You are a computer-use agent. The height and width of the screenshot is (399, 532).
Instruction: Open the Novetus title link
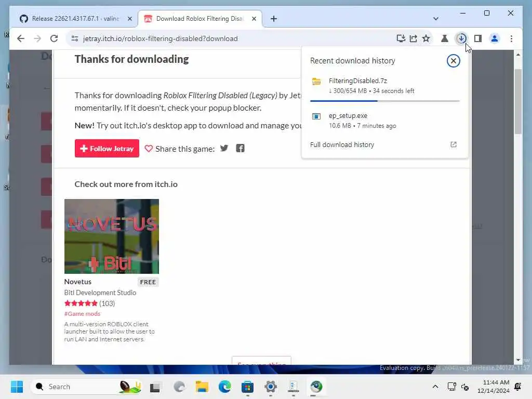coord(78,282)
